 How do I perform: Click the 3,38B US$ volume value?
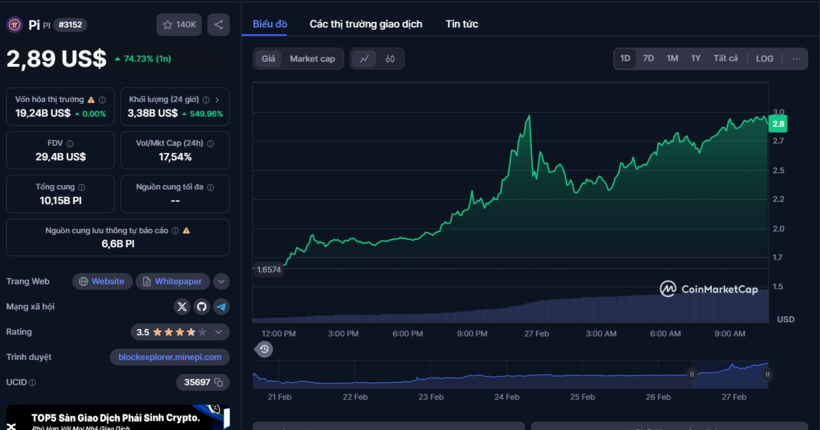153,113
